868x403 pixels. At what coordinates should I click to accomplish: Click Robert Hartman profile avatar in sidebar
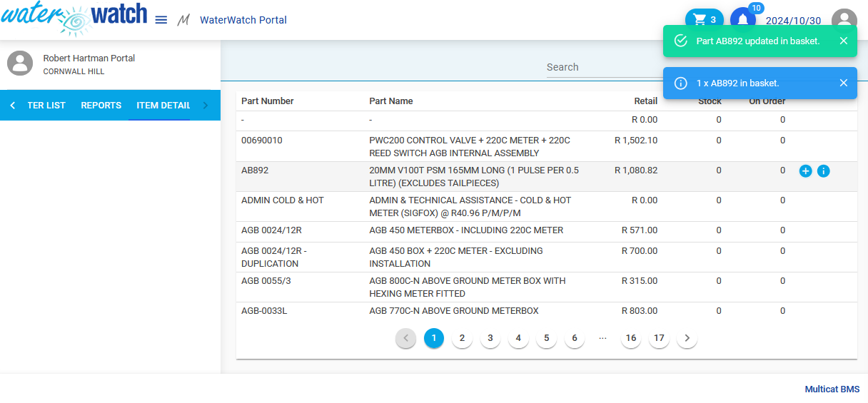point(20,63)
